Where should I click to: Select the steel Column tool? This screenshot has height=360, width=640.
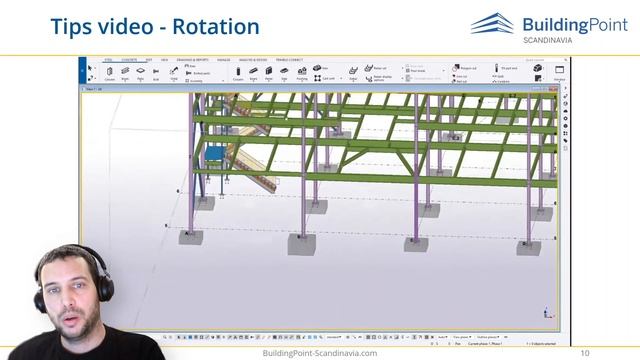click(110, 73)
